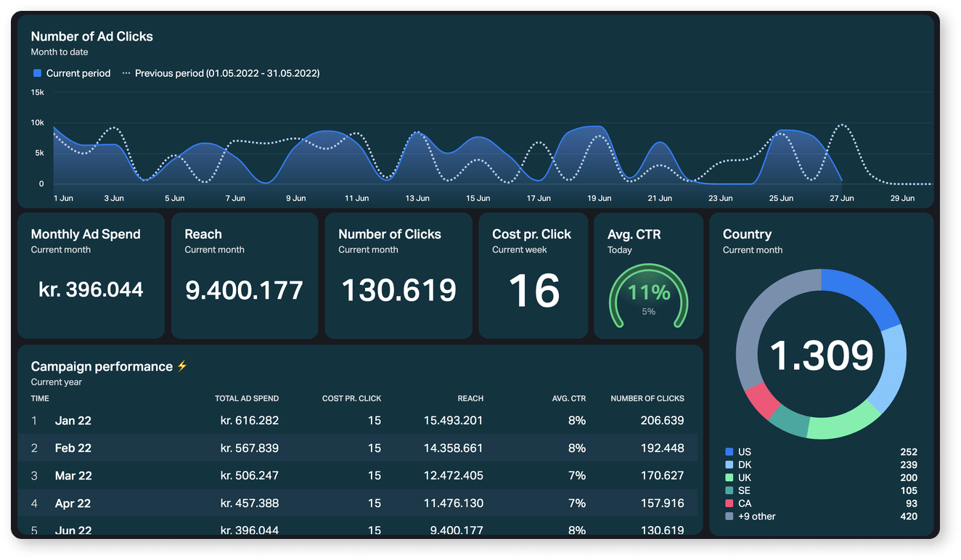Click the Jan 22 clicks value 206.639
This screenshot has width=961, height=560.
[x=662, y=421]
